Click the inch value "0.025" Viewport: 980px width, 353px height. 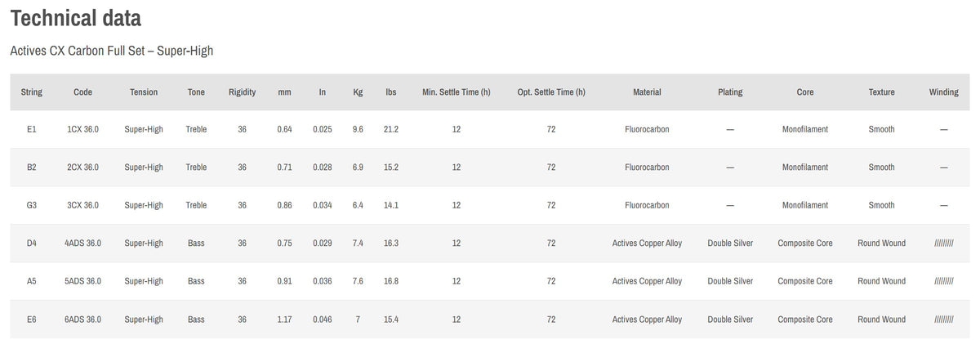tap(323, 129)
